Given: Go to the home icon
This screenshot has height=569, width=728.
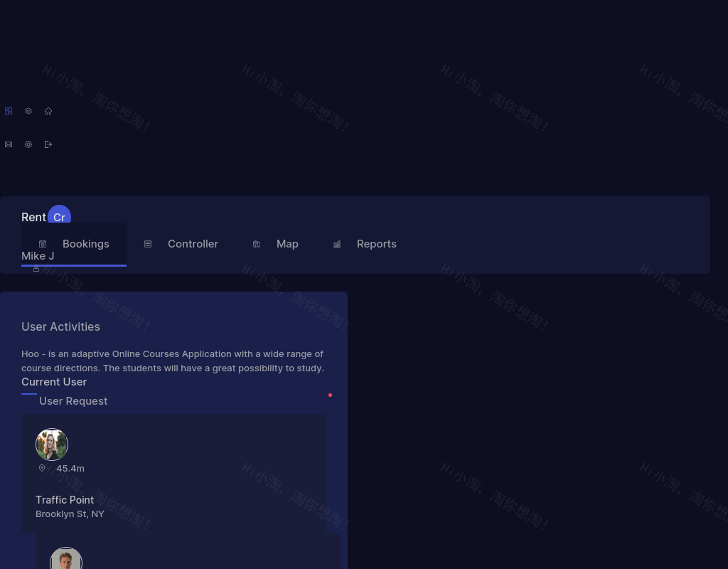Looking at the screenshot, I should tap(48, 111).
